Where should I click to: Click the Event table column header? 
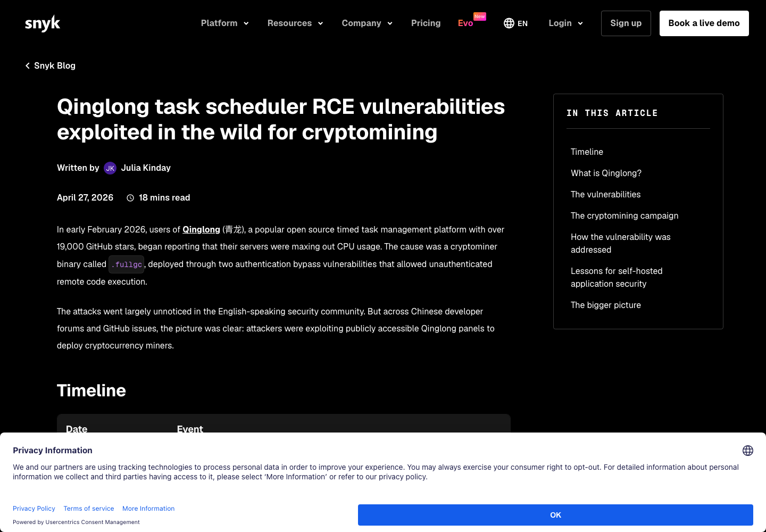[x=190, y=428]
